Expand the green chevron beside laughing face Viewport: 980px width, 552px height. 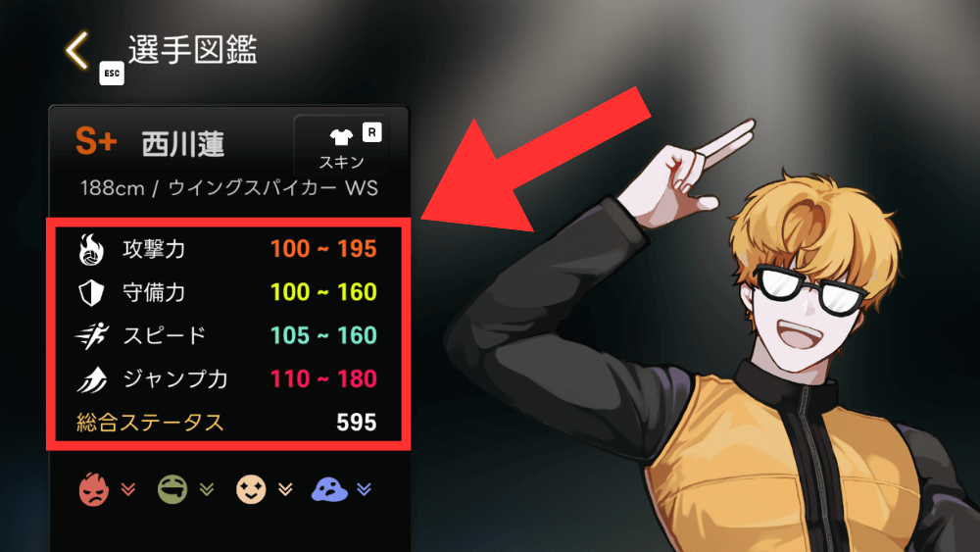point(207,489)
